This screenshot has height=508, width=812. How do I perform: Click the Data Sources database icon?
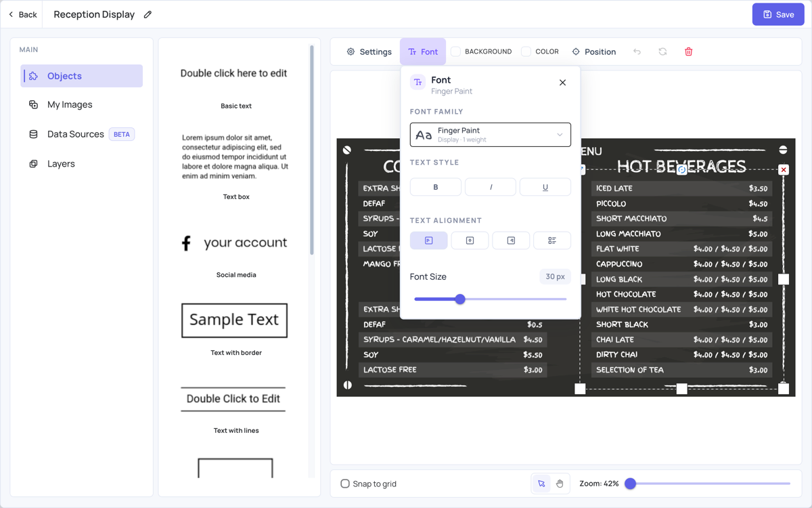point(33,134)
